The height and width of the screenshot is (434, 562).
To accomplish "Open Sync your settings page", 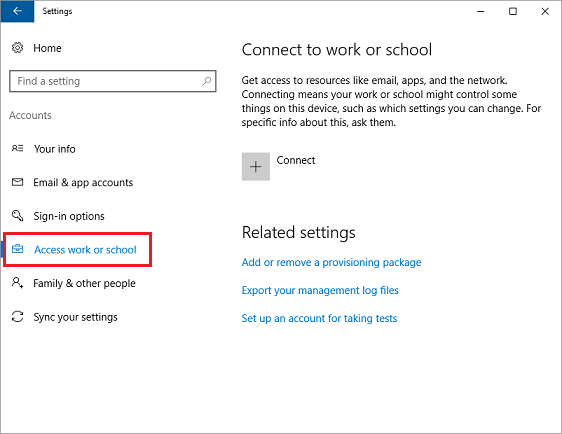I will pos(75,317).
